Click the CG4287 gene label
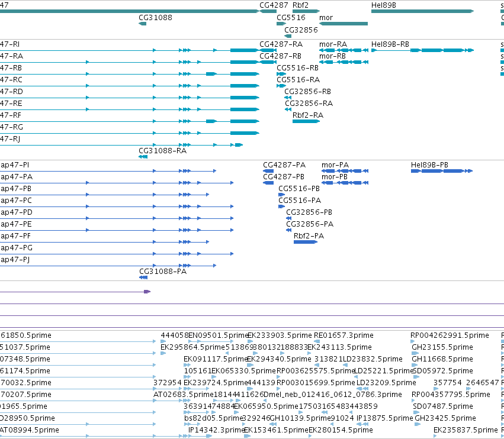 274,5
